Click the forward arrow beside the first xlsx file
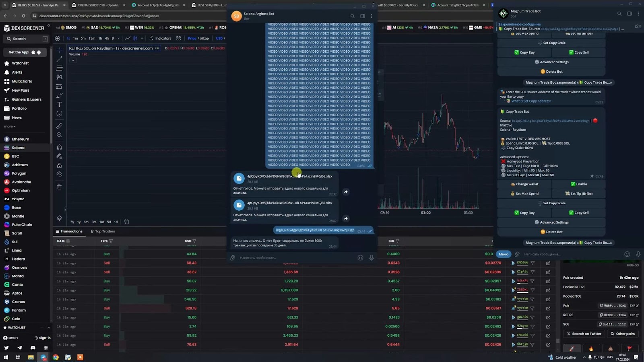Image resolution: width=644 pixels, height=362 pixels. (346, 192)
